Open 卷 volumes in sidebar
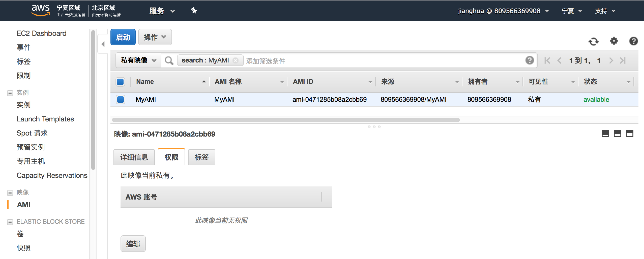Viewport: 644px width, 259px height. click(x=20, y=234)
